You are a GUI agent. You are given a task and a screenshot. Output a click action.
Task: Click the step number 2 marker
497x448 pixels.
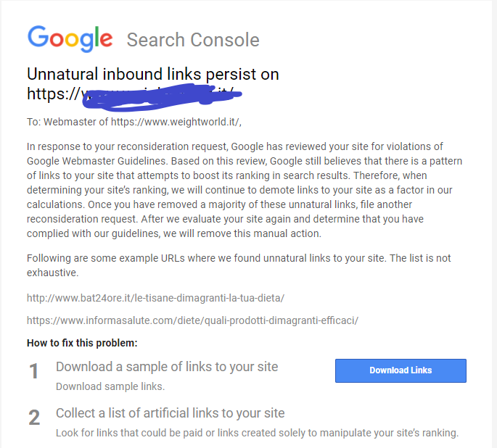point(34,418)
